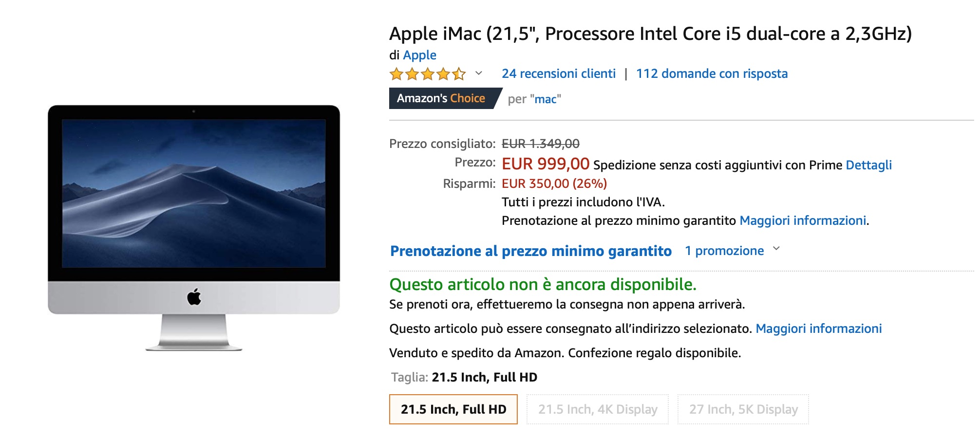Click the five-star rating icon
This screenshot has height=438, width=980.
427,74
